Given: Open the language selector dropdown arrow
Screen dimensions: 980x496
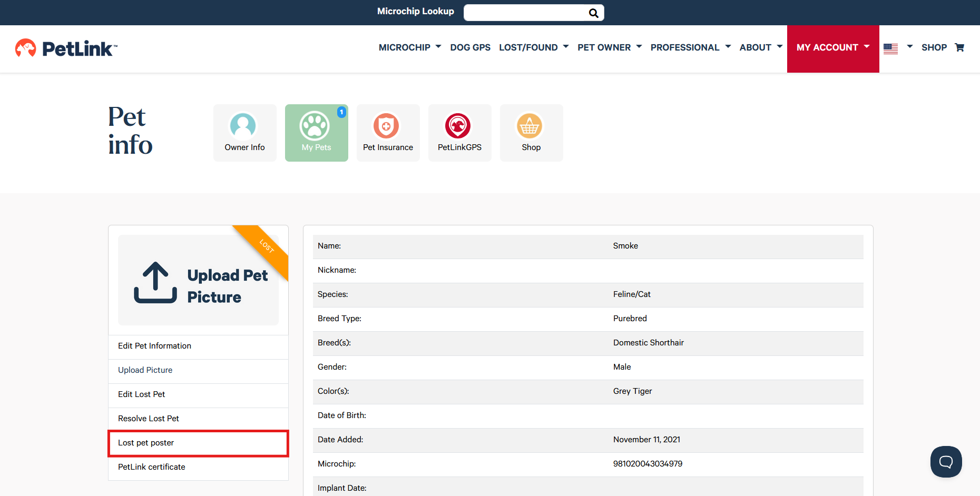Looking at the screenshot, I should point(909,47).
